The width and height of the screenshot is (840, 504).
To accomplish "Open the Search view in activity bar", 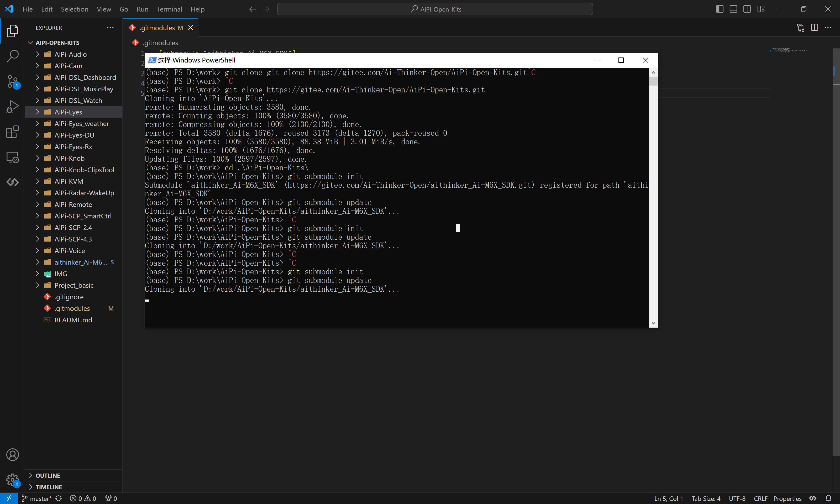I will tap(13, 56).
